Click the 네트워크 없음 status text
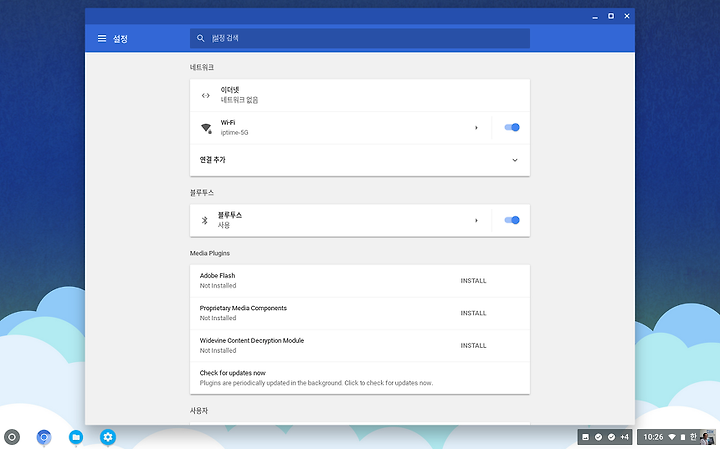 [239, 100]
